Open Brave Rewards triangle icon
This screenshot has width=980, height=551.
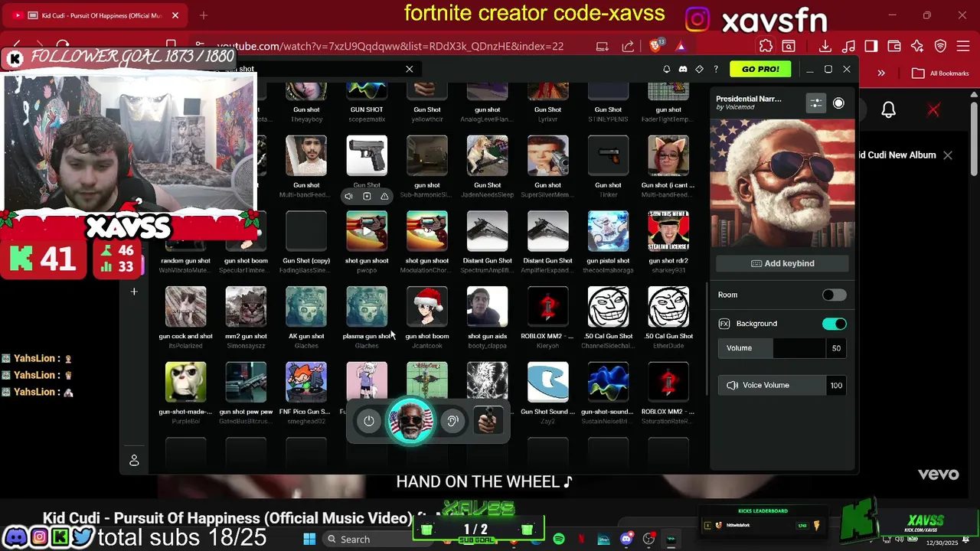pos(680,46)
